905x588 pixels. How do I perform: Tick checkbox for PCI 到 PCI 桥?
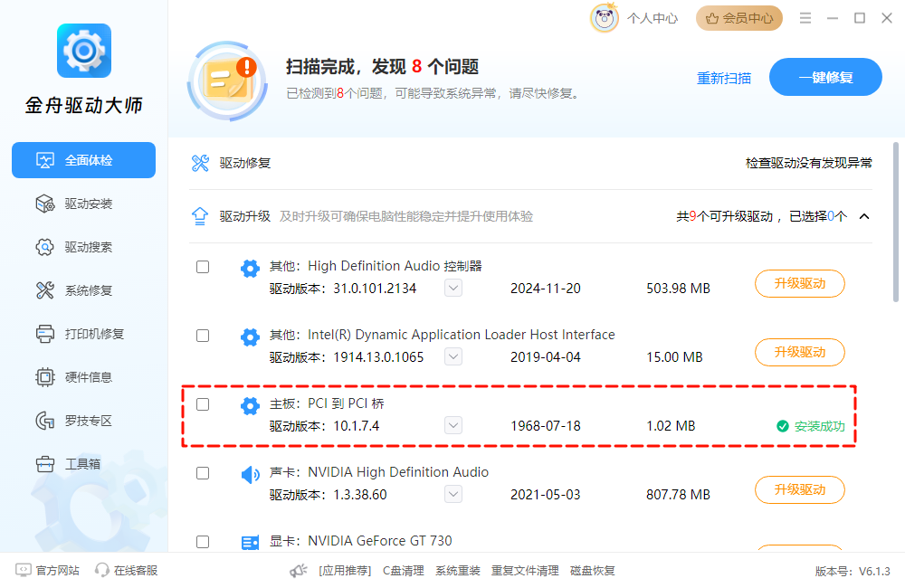point(203,404)
